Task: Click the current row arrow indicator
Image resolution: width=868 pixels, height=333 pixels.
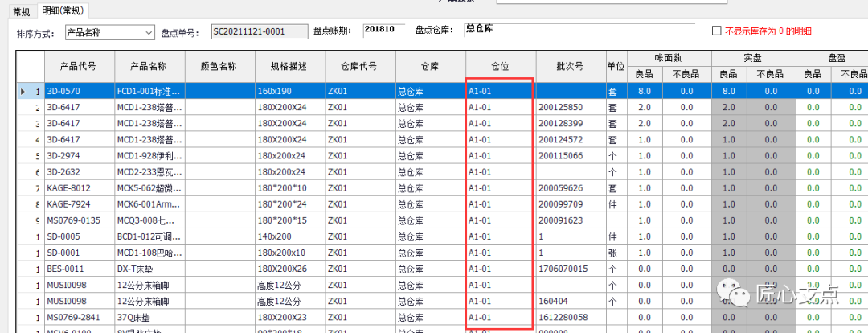Action: [23, 92]
